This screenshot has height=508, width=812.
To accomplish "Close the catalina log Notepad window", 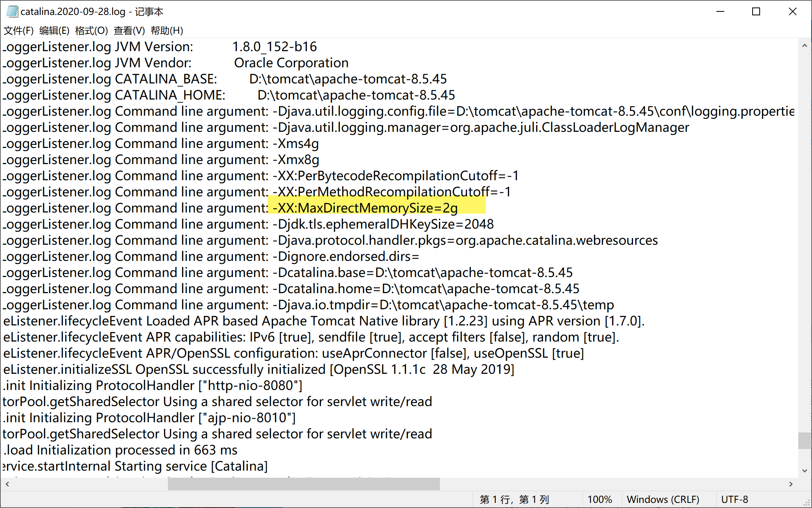I will [792, 11].
